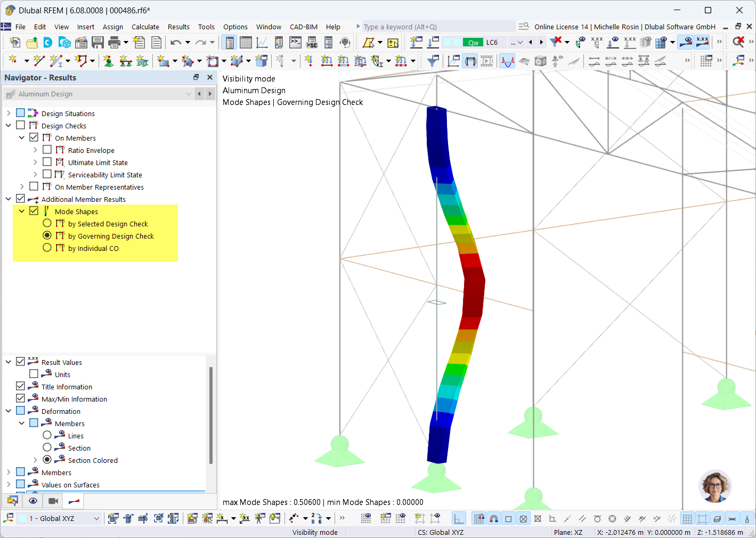
Task: Open the table view icon in results toolbar
Action: pyautogui.click(x=246, y=42)
